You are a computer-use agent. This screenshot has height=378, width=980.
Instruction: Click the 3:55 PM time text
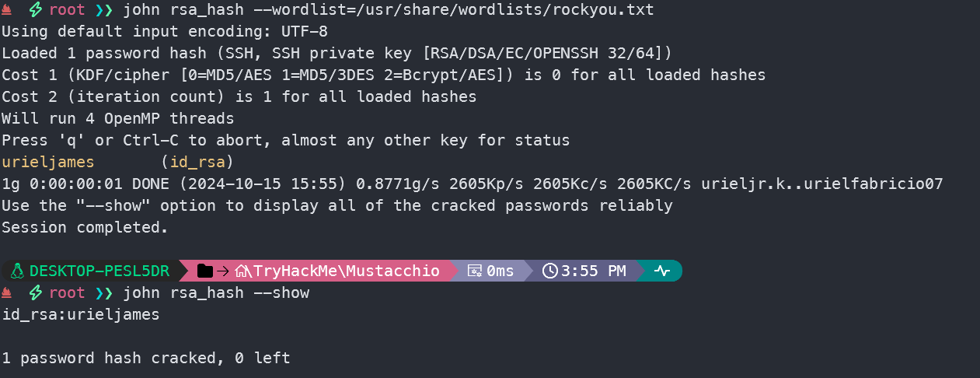tap(594, 271)
